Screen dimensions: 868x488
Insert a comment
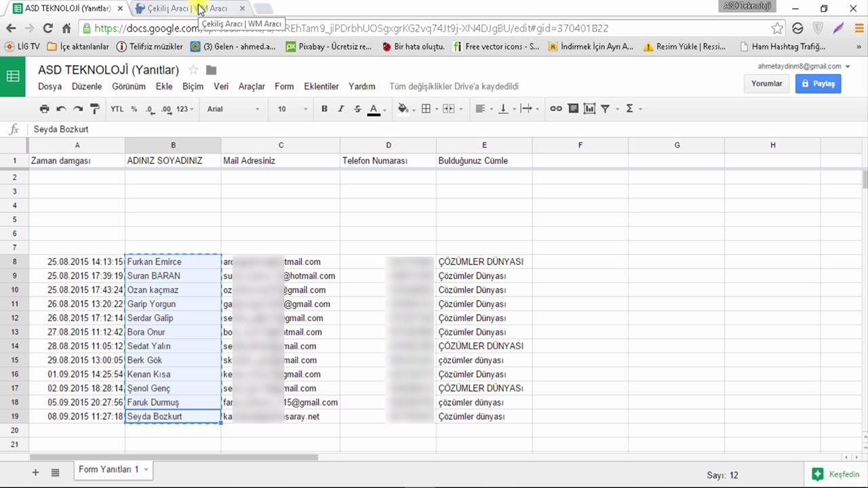coord(573,108)
